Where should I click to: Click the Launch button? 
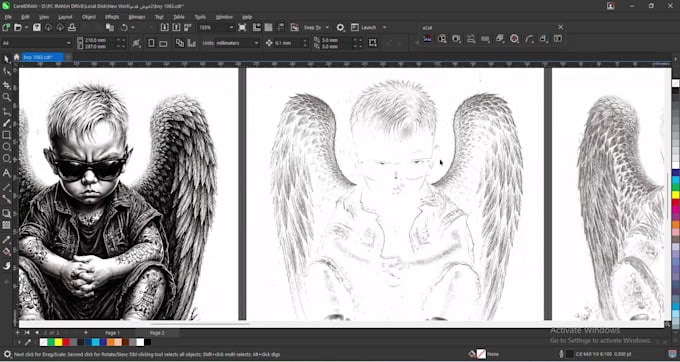[x=364, y=27]
